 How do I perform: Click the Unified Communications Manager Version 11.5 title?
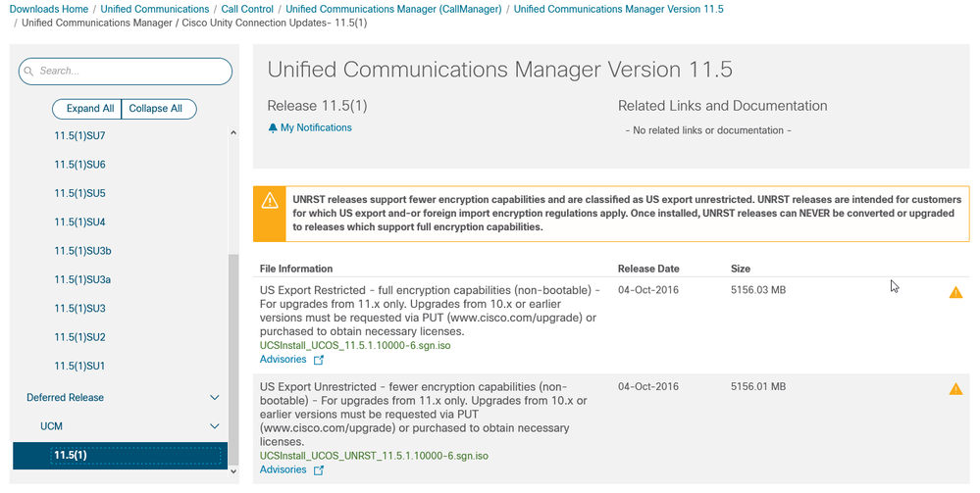point(500,70)
